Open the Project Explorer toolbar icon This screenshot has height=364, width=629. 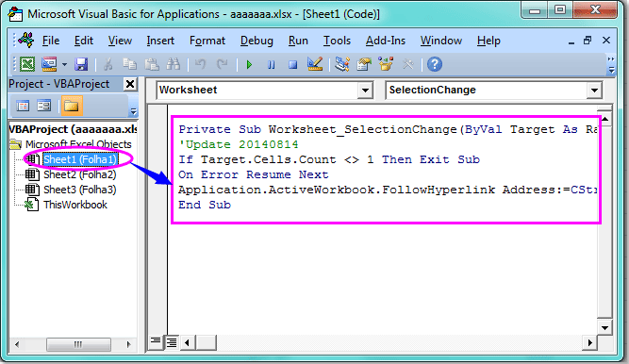tap(341, 64)
